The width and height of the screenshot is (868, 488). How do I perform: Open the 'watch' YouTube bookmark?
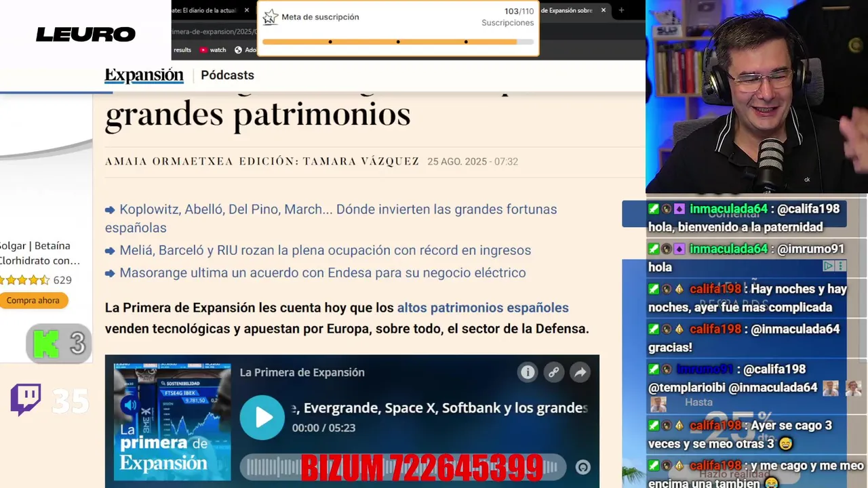click(x=213, y=49)
